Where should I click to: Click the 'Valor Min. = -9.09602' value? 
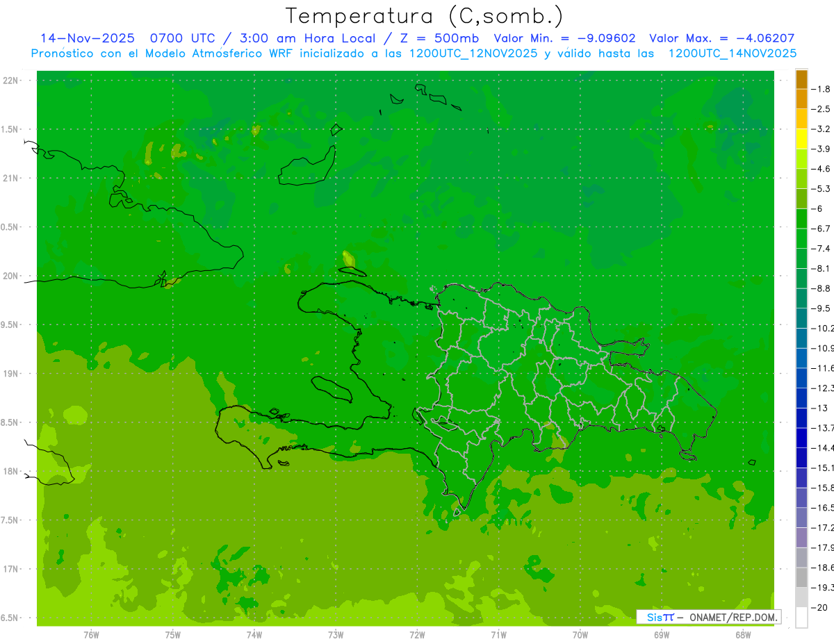(x=564, y=38)
